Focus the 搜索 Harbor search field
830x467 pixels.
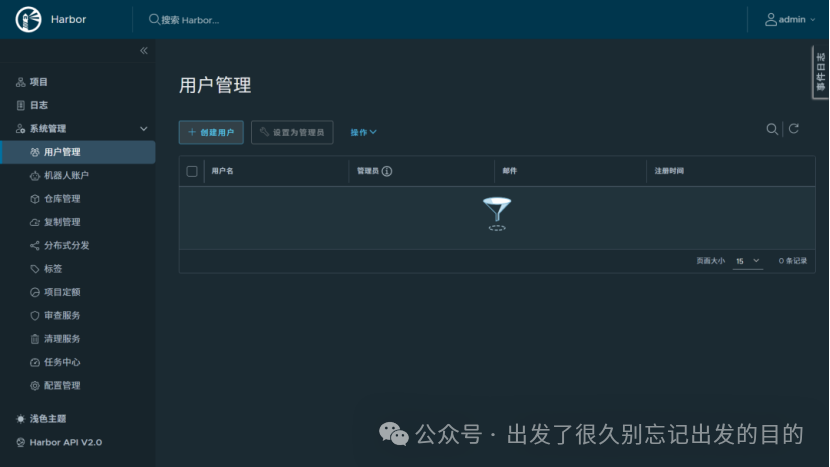tap(191, 20)
